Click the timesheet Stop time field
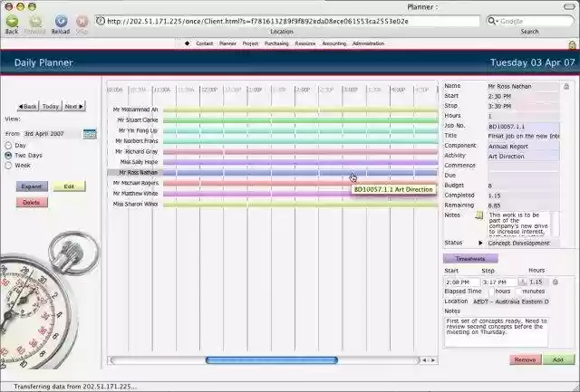The height and width of the screenshot is (392, 580). tap(498, 282)
